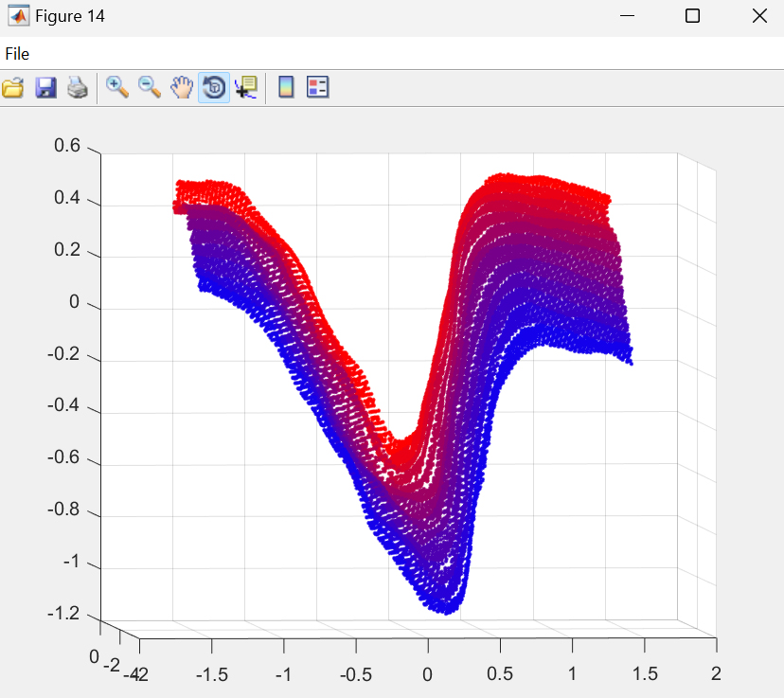Print the figure using the printer icon
This screenshot has width=784, height=698.
(x=77, y=88)
